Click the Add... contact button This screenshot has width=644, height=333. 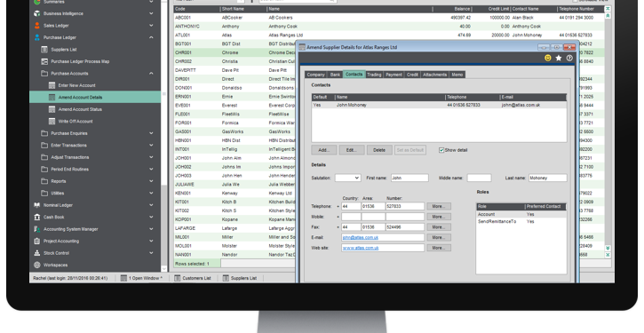pos(324,150)
